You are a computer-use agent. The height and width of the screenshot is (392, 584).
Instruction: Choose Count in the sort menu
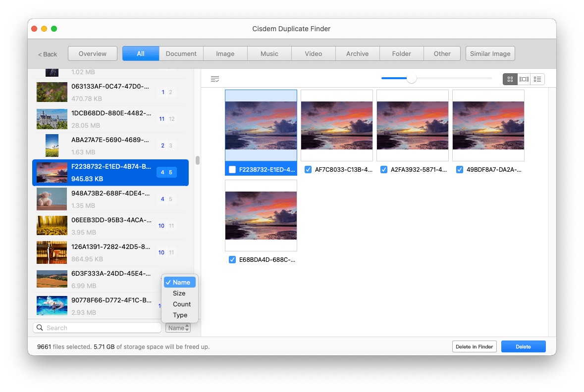[x=182, y=304]
